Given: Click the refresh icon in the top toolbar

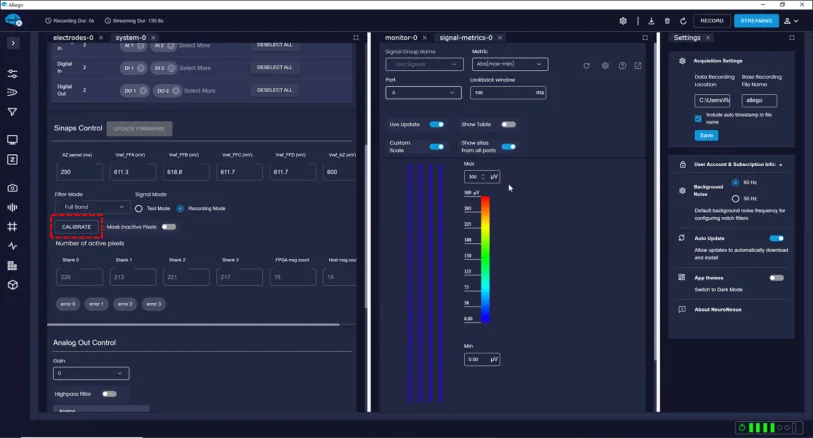Looking at the screenshot, I should click(683, 21).
